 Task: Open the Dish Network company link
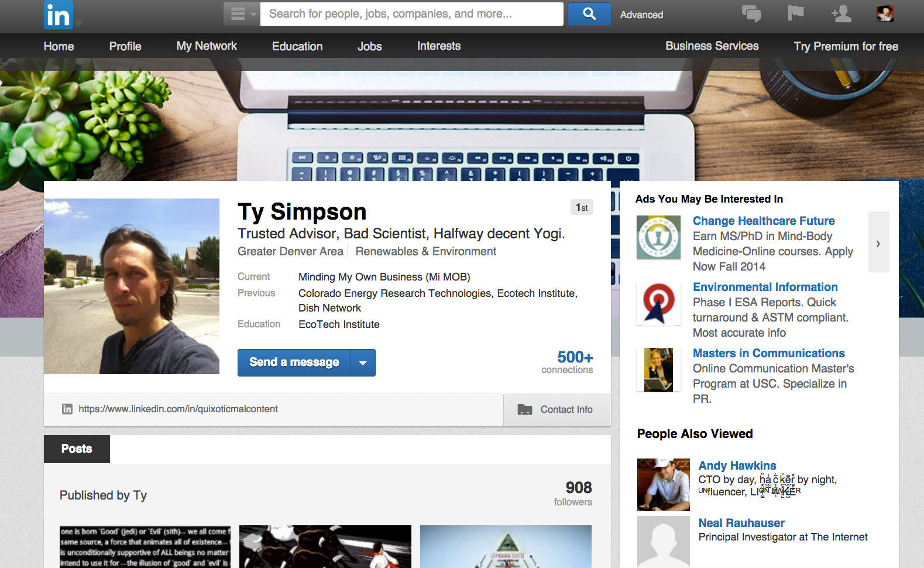329,308
